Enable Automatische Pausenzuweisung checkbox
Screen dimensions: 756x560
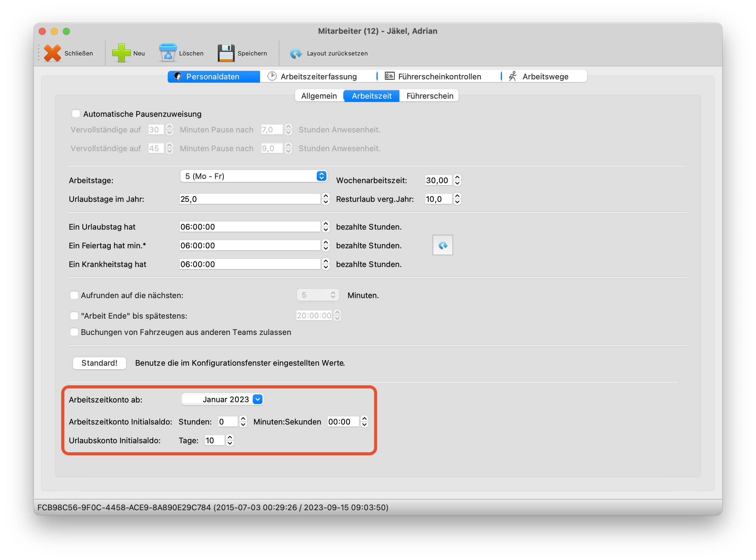tap(76, 114)
